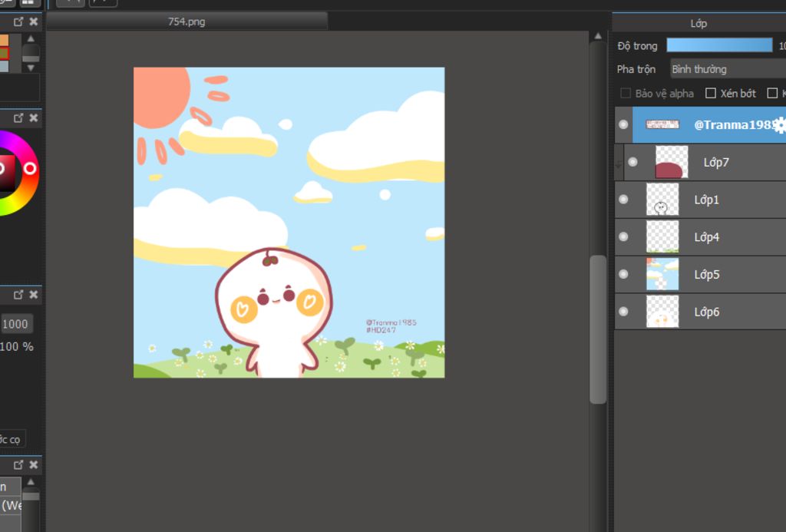The width and height of the screenshot is (786, 532).
Task: Close the panel showing the 1000 value
Action: (34, 294)
